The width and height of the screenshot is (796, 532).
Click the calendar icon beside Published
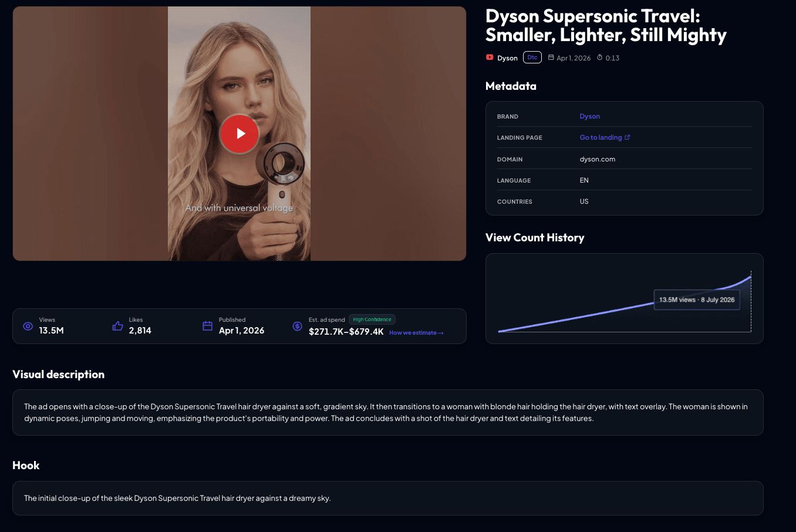click(207, 326)
